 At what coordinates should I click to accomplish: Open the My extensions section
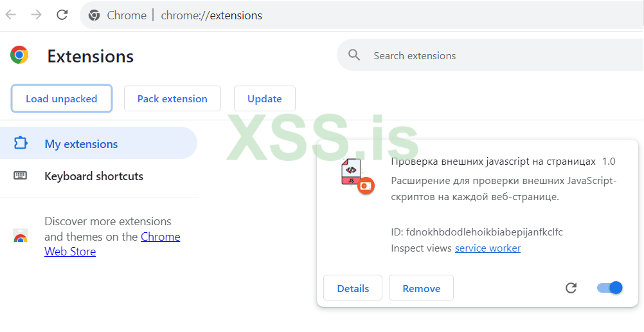(x=81, y=144)
